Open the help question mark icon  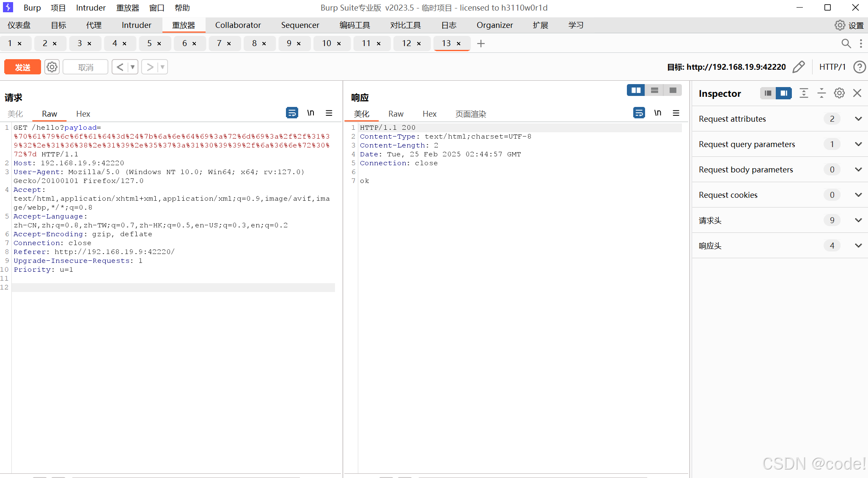tap(860, 67)
